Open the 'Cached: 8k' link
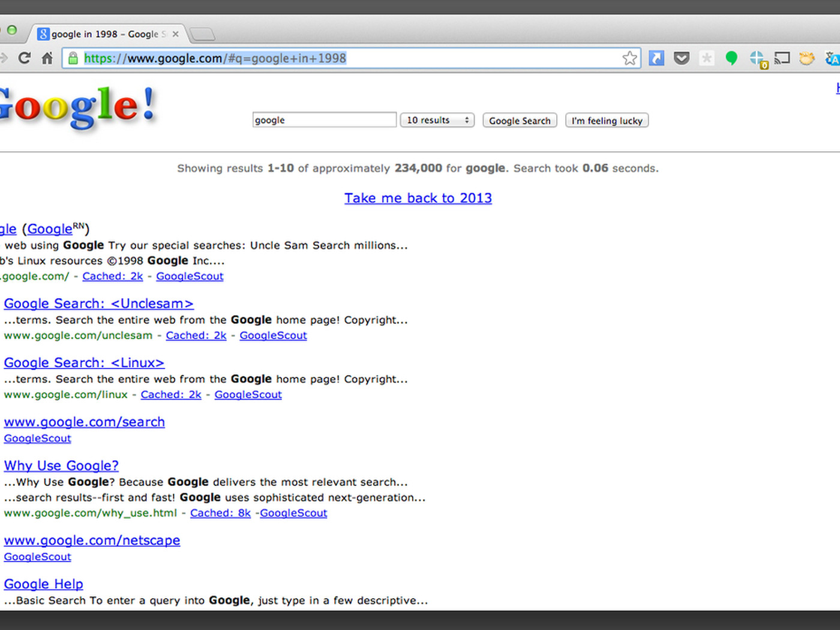 pyautogui.click(x=220, y=513)
